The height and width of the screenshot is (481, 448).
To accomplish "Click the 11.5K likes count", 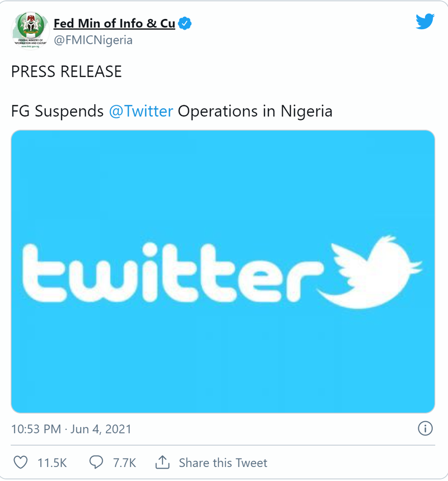I will tap(52, 462).
